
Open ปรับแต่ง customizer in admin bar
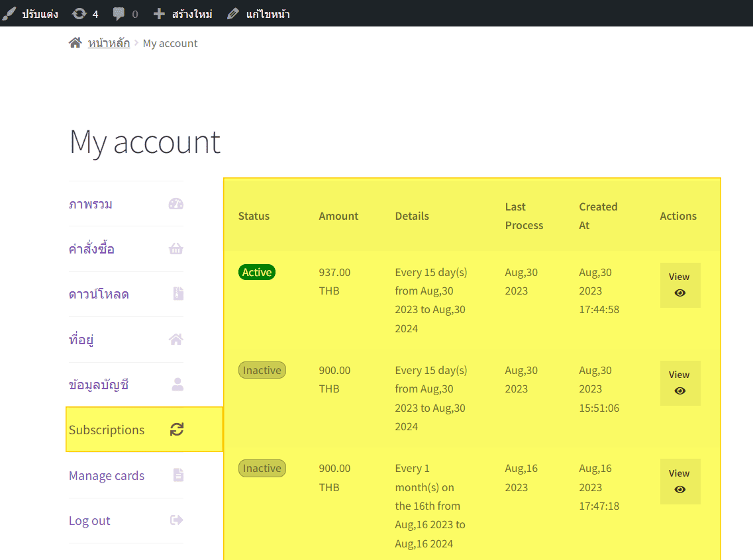[x=30, y=14]
